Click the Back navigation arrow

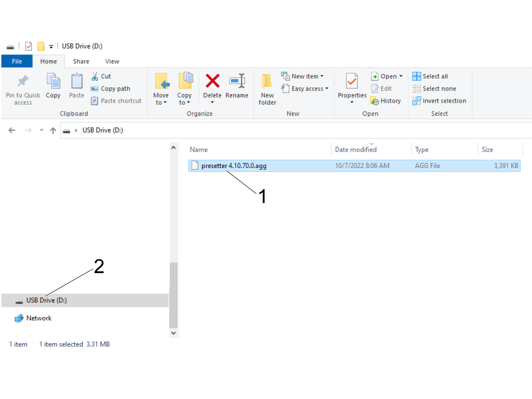[x=12, y=130]
